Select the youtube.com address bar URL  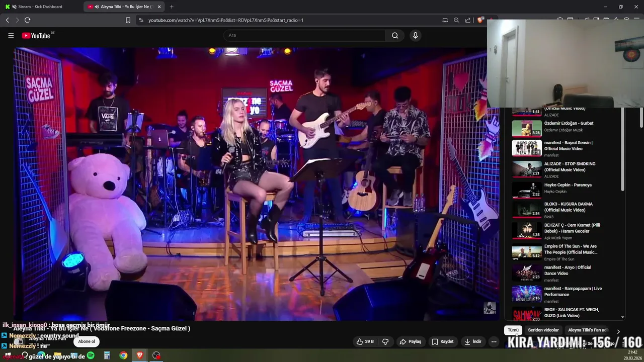coord(226,20)
